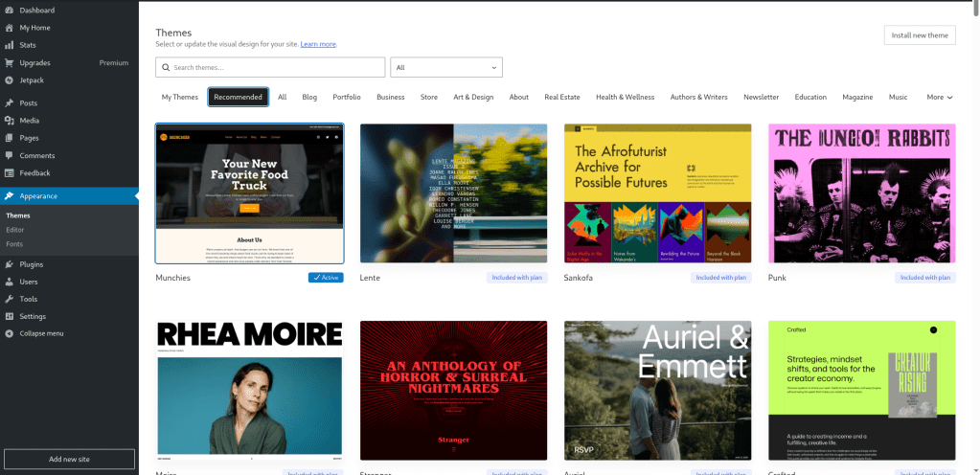980x475 pixels.
Task: Click into the Search themes field
Action: tap(270, 68)
